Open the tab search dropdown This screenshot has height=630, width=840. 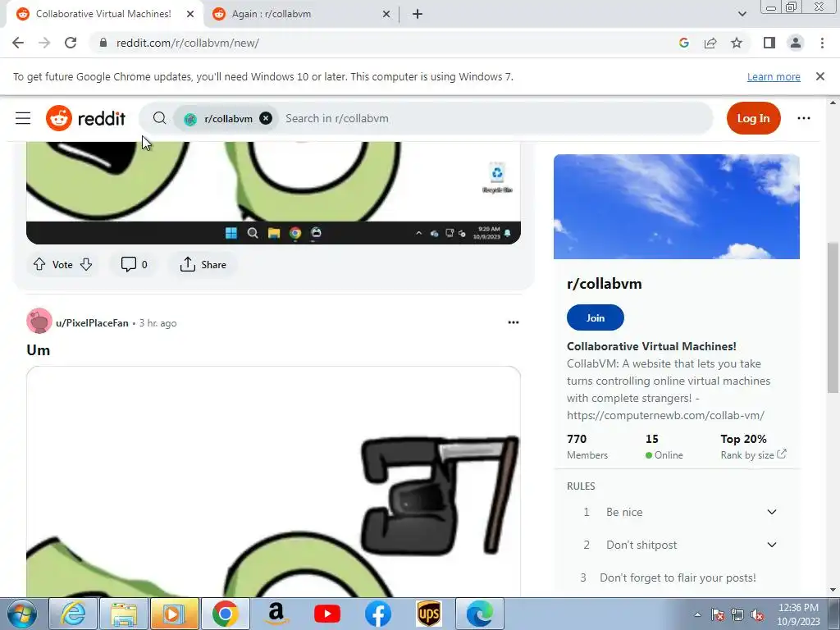click(x=742, y=14)
